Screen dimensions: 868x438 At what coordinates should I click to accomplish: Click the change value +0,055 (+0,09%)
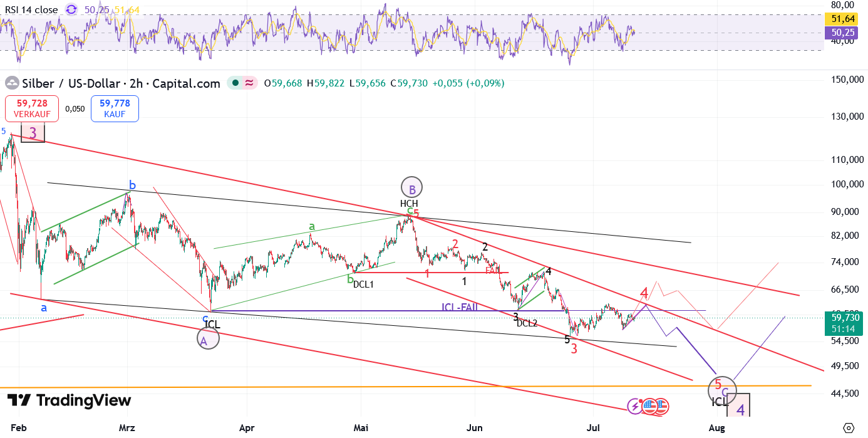point(468,83)
